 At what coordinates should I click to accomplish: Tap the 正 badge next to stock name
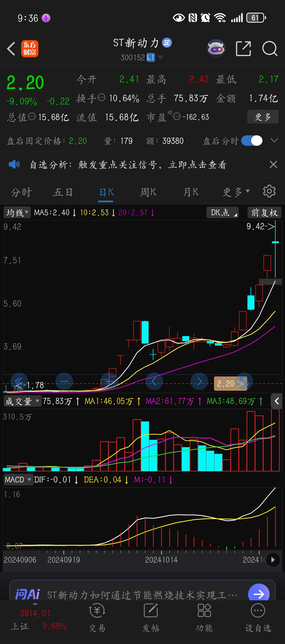tap(167, 43)
